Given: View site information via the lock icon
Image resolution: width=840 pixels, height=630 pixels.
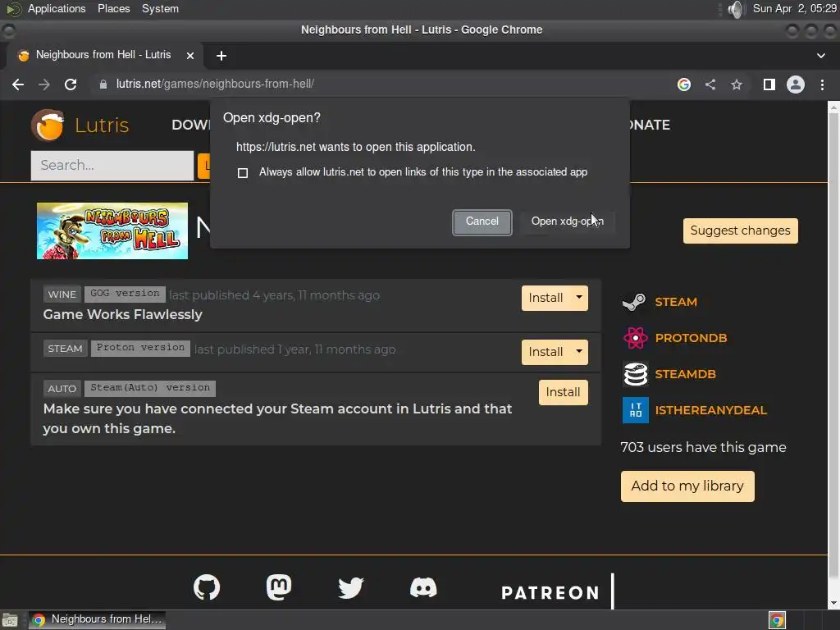Looking at the screenshot, I should click(103, 84).
